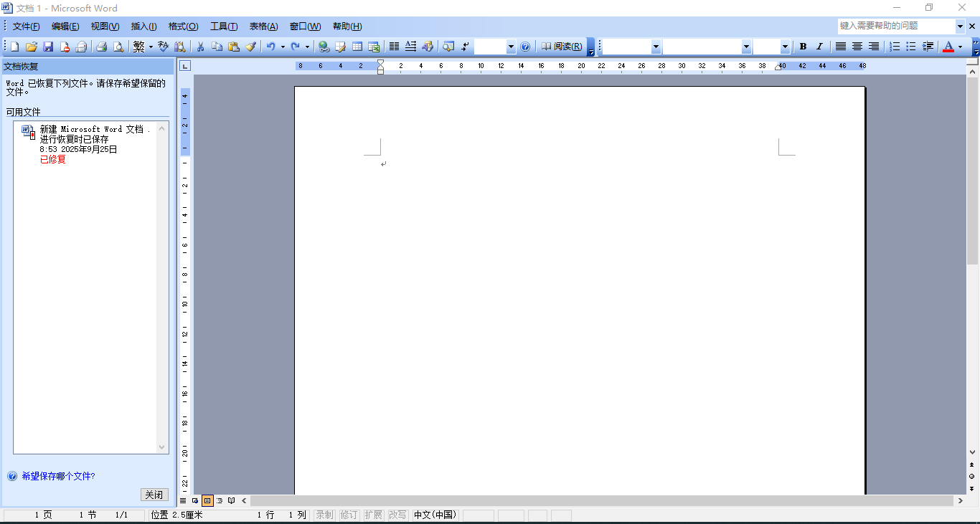Expand the font name dropdown
The image size is (980, 524).
click(x=746, y=47)
